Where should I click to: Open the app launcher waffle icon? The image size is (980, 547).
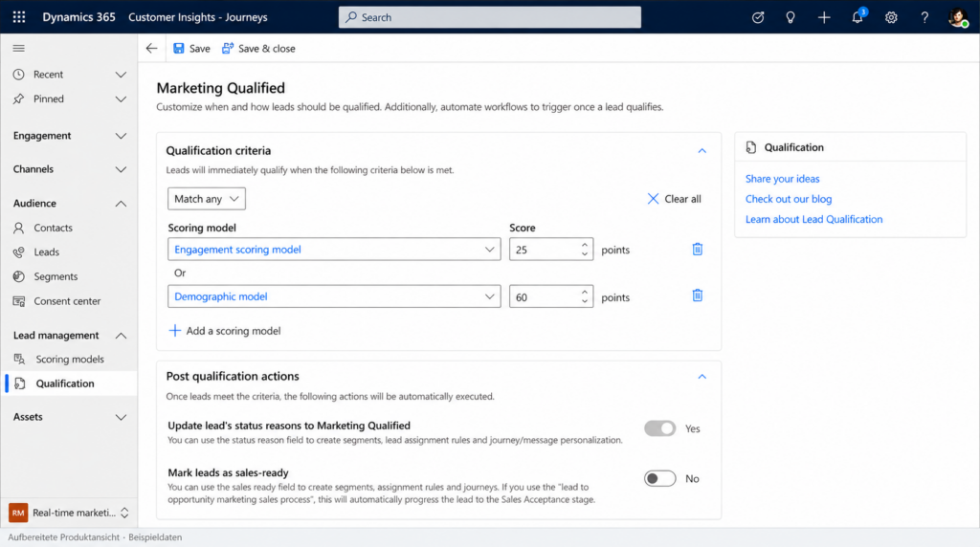(19, 17)
